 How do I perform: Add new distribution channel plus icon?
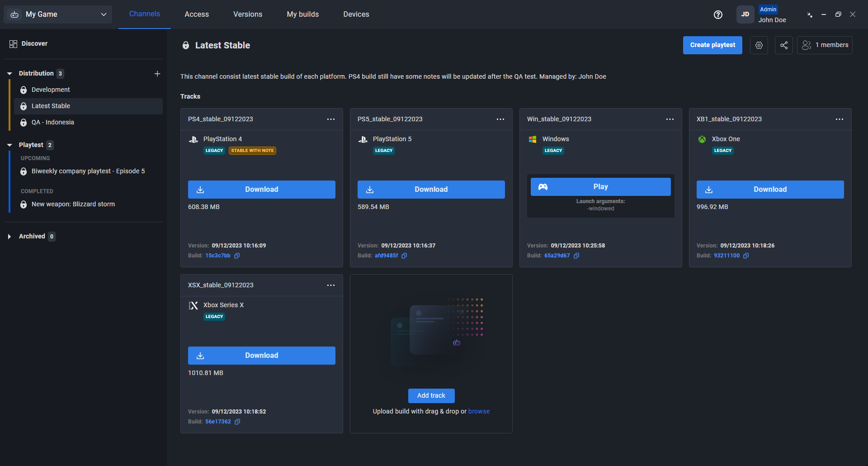(x=157, y=73)
